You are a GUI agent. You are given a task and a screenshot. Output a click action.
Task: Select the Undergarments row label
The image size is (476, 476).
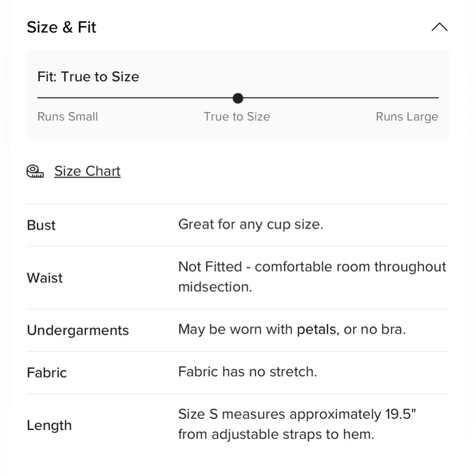[78, 330]
